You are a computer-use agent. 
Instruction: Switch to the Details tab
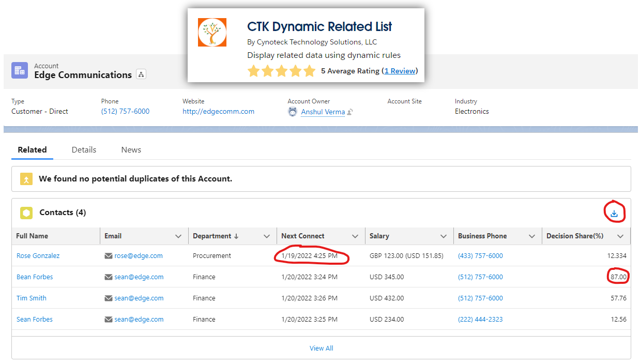point(84,150)
